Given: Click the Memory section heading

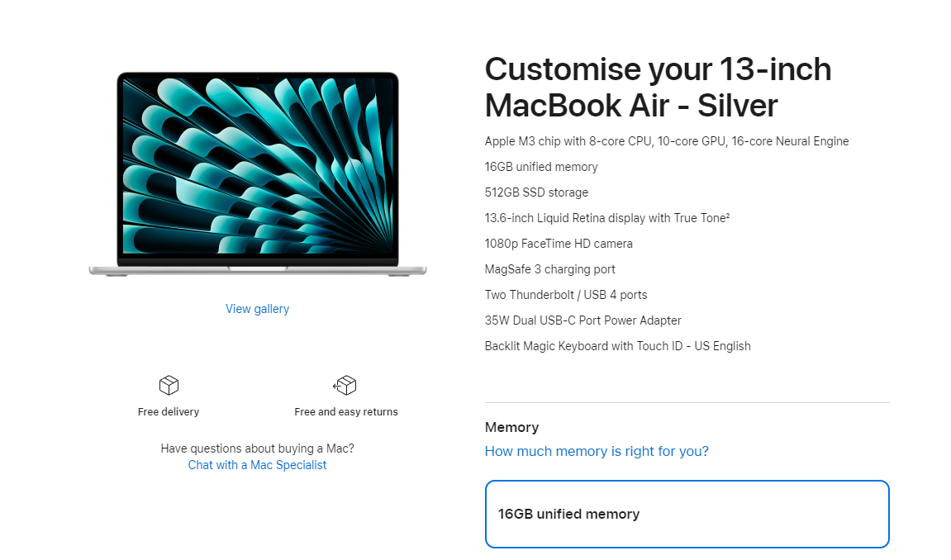Looking at the screenshot, I should [x=512, y=427].
